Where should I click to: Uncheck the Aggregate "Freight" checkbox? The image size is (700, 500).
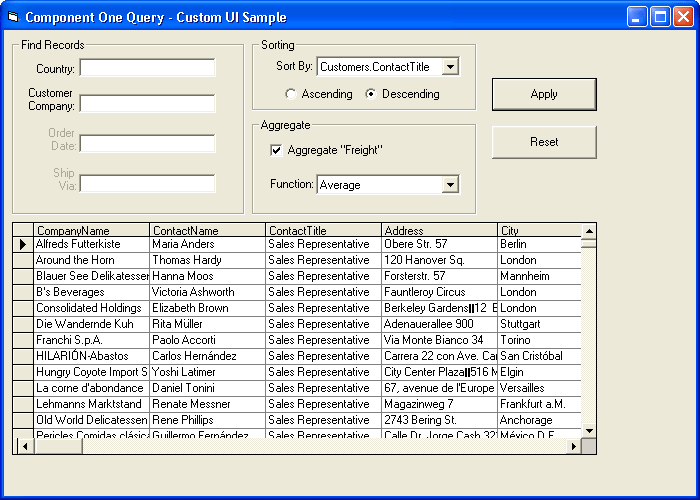click(276, 150)
